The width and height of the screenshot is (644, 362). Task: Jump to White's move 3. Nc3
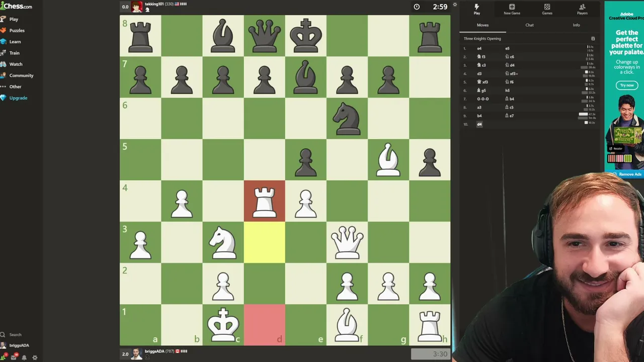pyautogui.click(x=481, y=65)
